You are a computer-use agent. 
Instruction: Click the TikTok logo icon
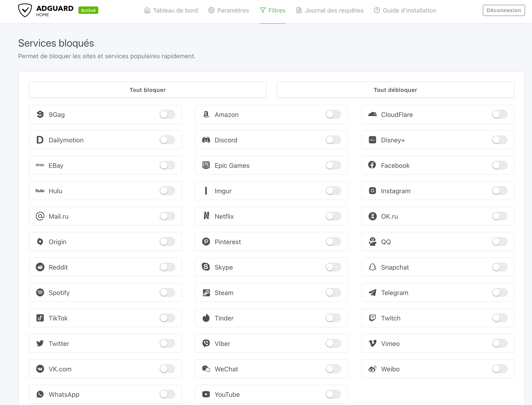click(40, 318)
